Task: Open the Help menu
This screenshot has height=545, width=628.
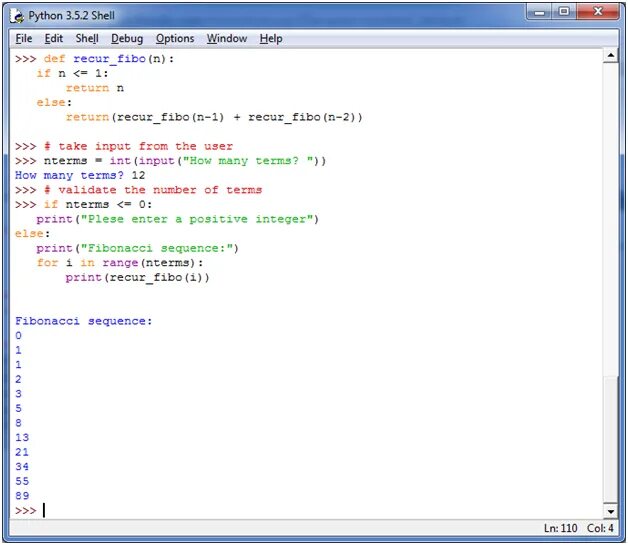Action: click(271, 39)
